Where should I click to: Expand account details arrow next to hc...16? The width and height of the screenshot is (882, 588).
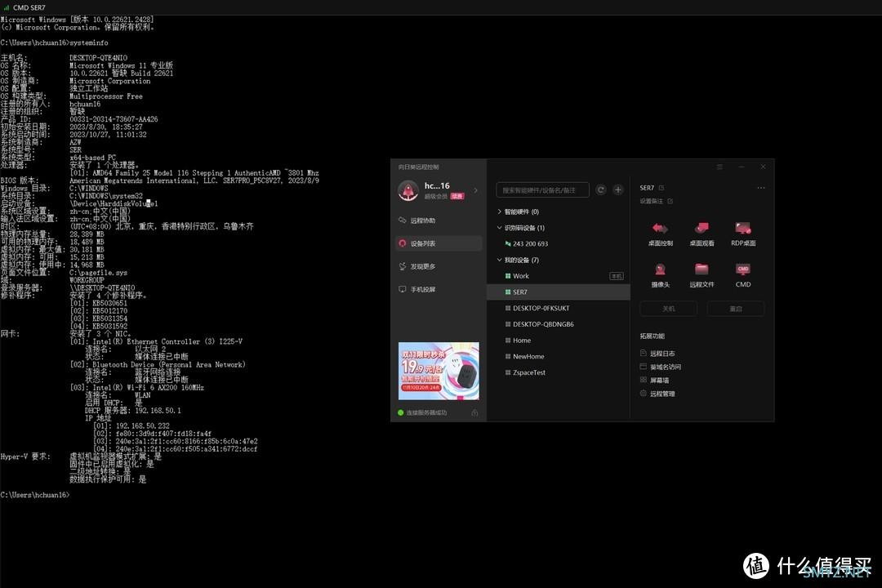coord(476,190)
